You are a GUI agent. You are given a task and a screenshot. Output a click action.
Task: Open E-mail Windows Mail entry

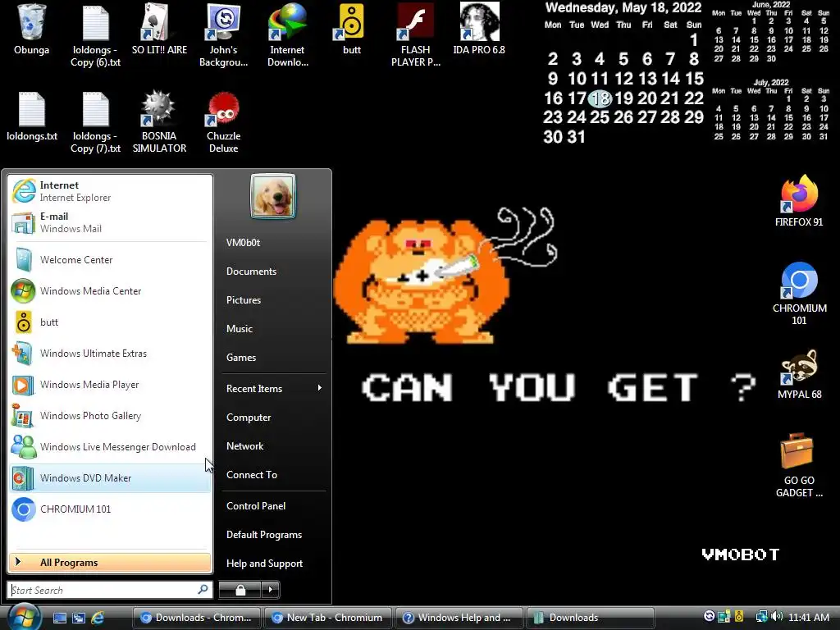[110, 222]
